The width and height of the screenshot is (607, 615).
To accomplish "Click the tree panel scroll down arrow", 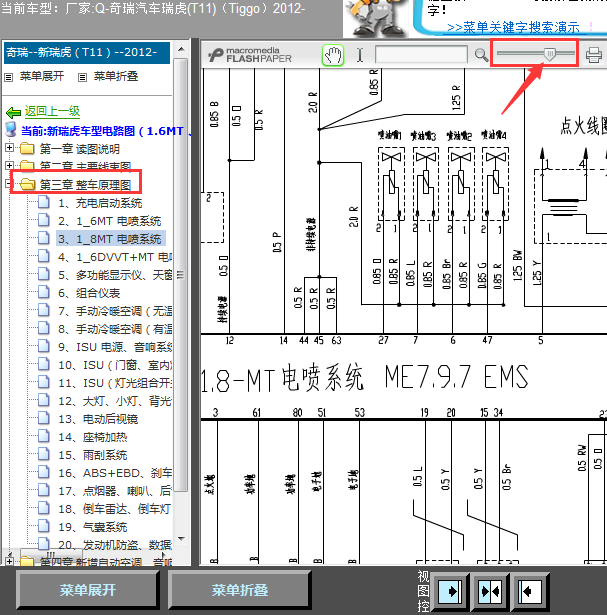I will [x=181, y=539].
